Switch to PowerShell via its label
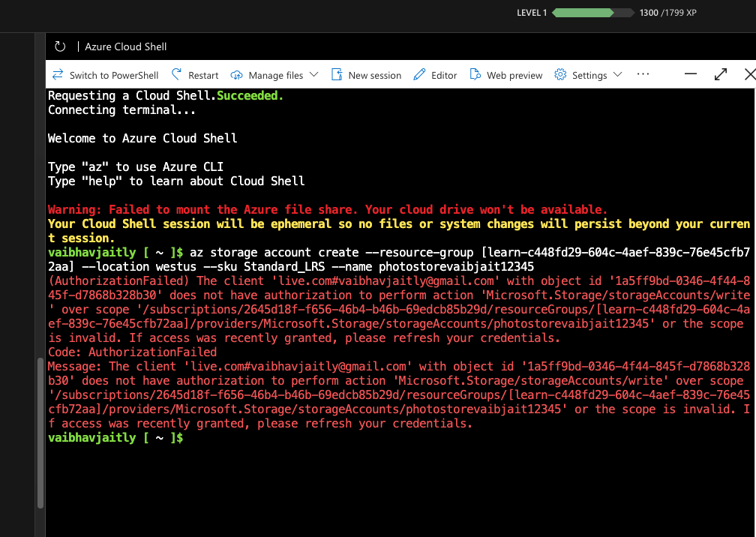 coord(114,75)
